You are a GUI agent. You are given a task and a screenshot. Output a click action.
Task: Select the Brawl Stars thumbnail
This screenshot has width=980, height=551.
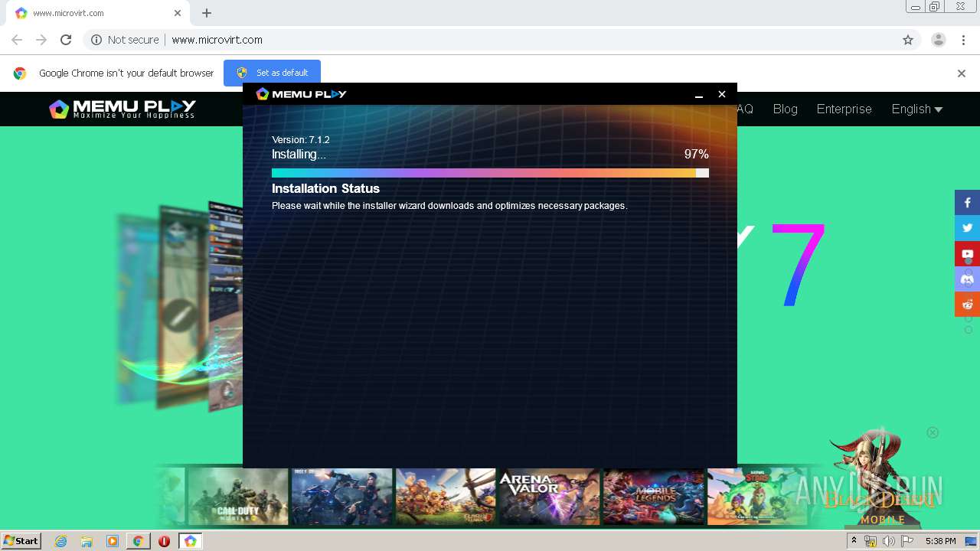(757, 497)
